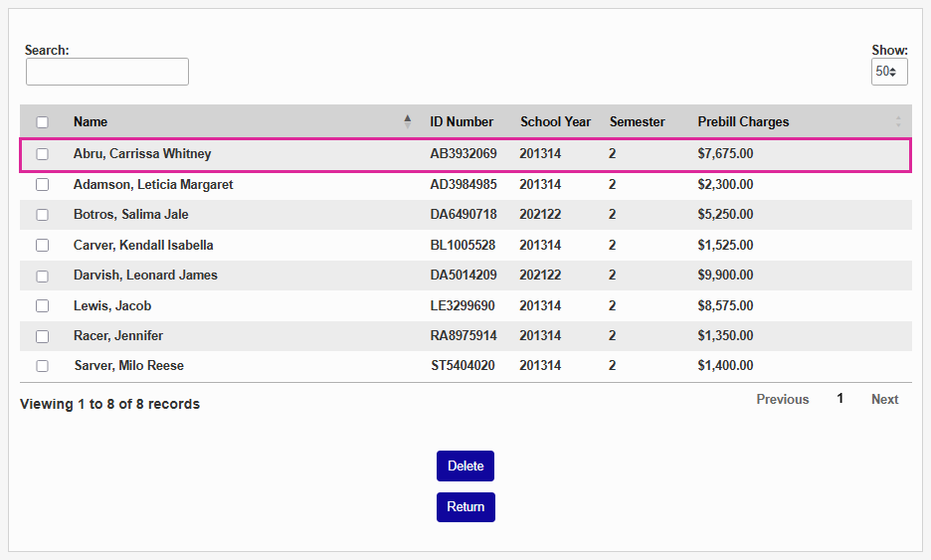Screen dimensions: 931x560
Task: Go to the Previous page
Action: [782, 399]
